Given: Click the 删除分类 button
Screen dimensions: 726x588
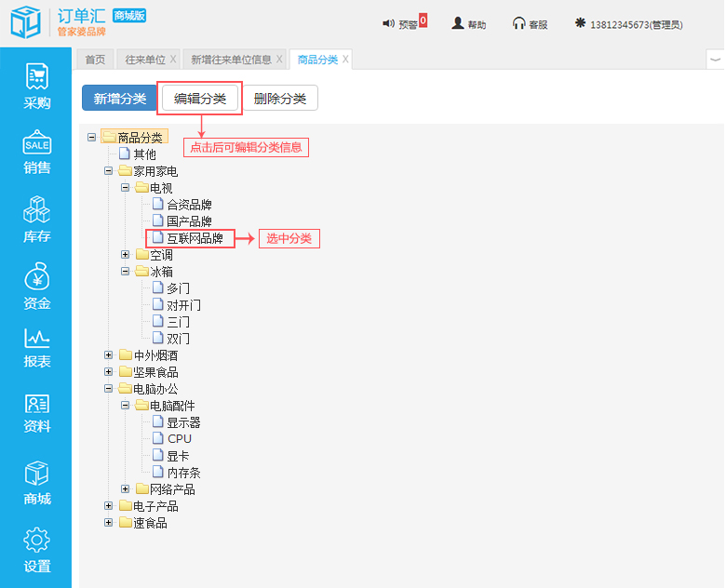Looking at the screenshot, I should pyautogui.click(x=280, y=98).
